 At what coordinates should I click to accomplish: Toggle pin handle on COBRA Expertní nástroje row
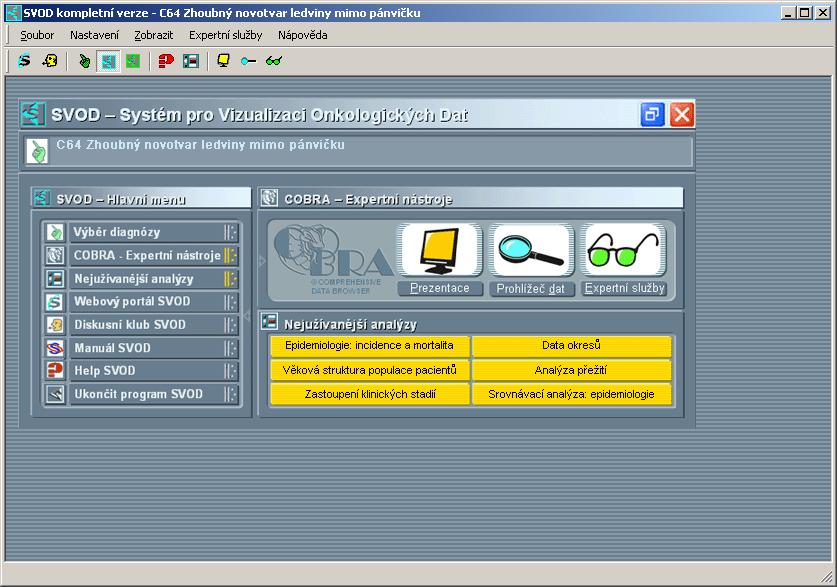230,255
